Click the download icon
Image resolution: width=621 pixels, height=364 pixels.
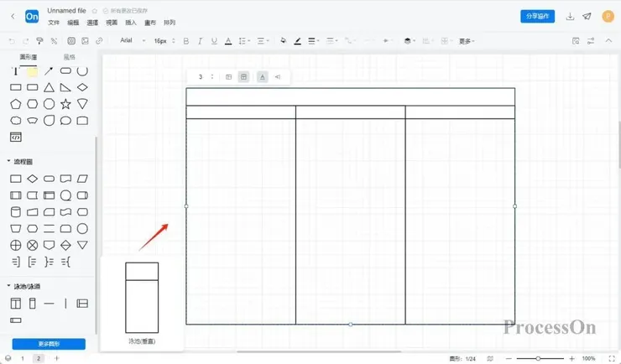click(x=570, y=16)
